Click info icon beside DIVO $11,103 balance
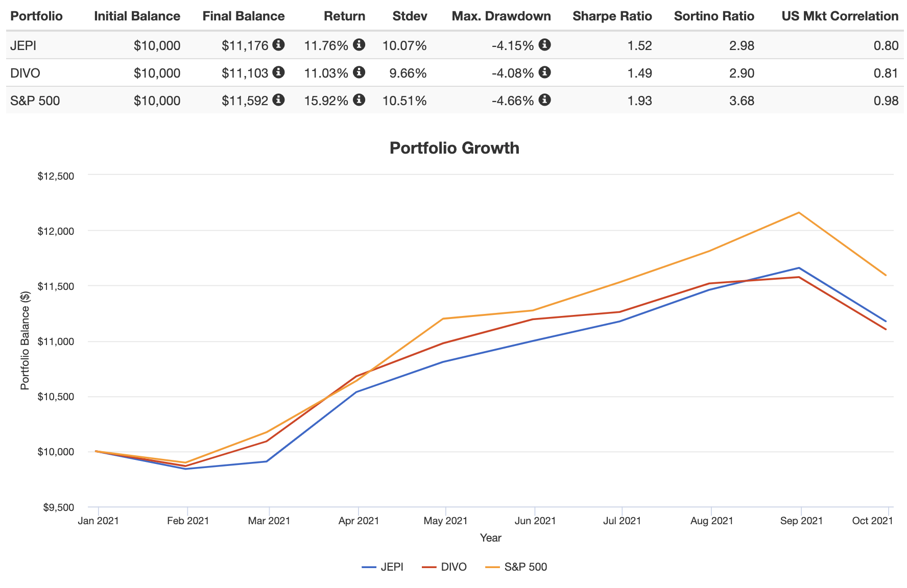This screenshot has width=907, height=588. tap(278, 72)
